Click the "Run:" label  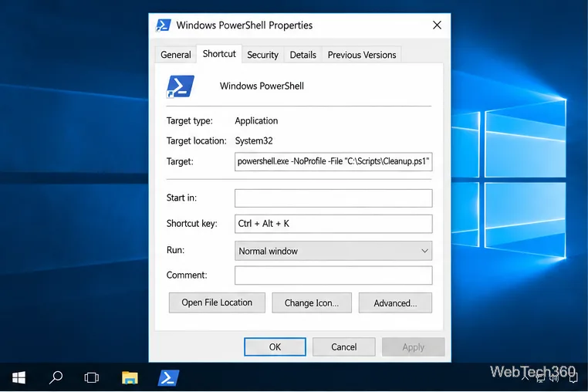click(175, 250)
